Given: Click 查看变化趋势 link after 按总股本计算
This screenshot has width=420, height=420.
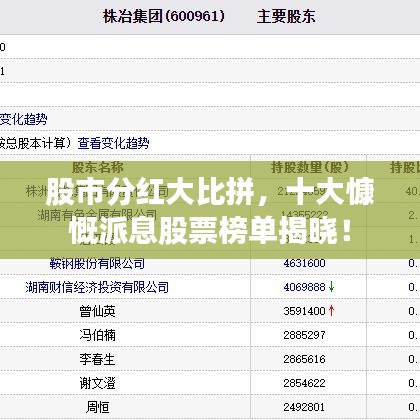Looking at the screenshot, I should tap(113, 143).
